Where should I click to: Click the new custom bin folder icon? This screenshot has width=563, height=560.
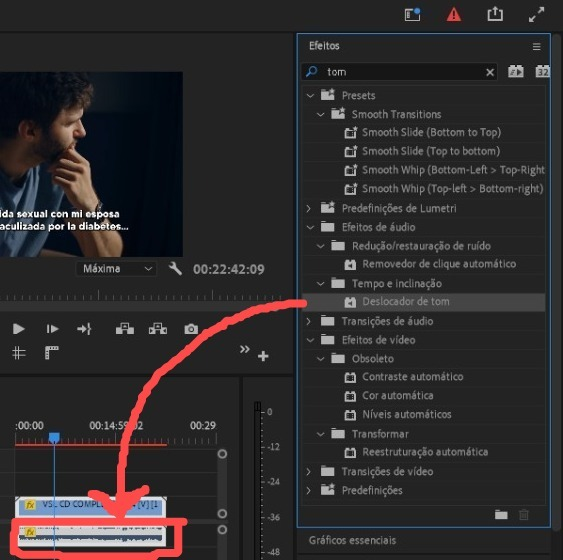pos(501,515)
